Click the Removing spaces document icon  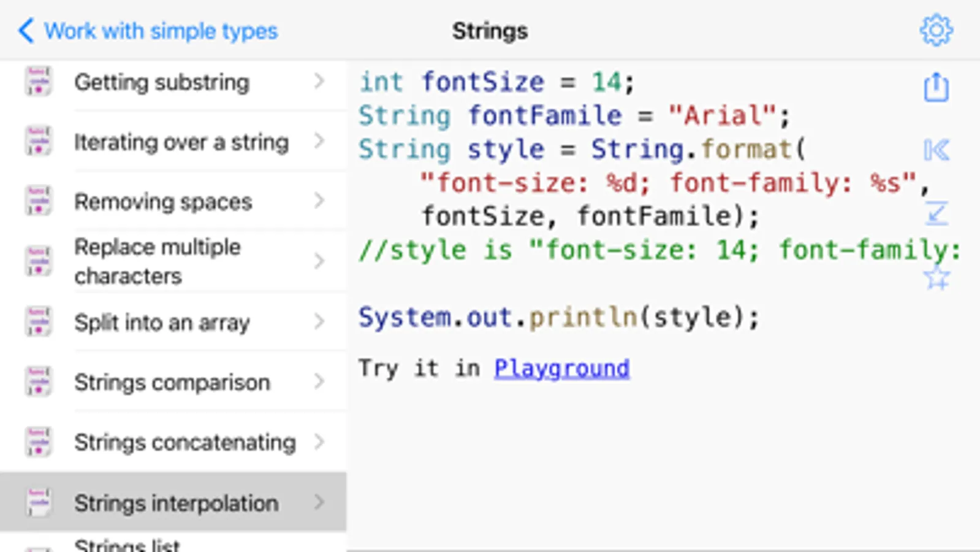38,201
